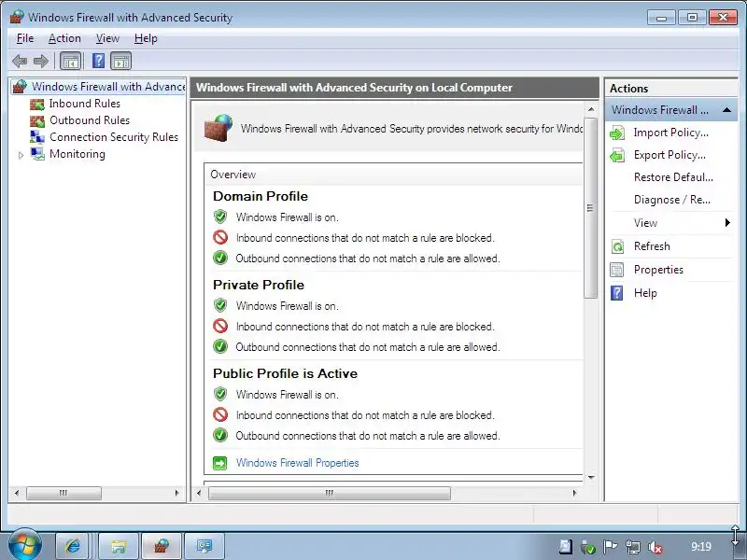Image resolution: width=747 pixels, height=560 pixels.
Task: Click the Refresh icon in the Actions pane
Action: click(x=617, y=246)
